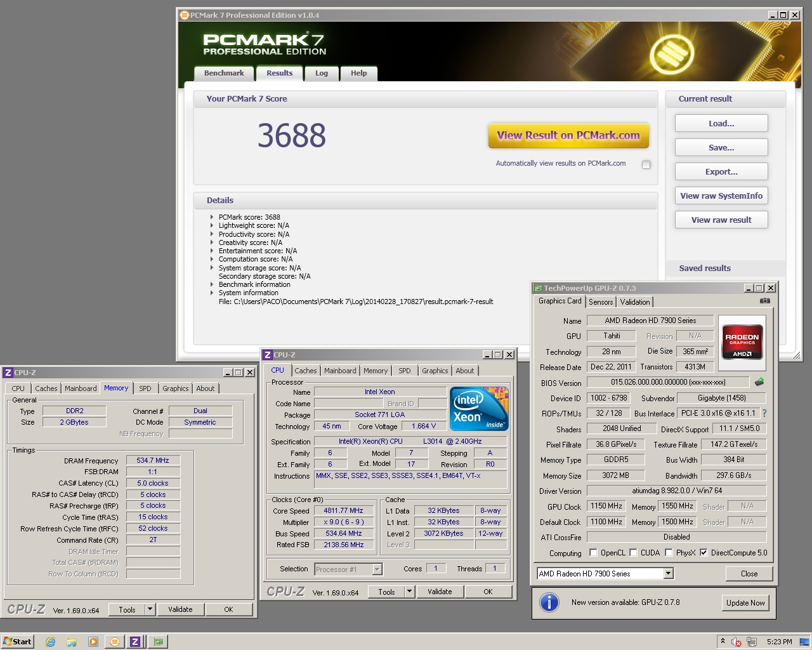Click the BIOS save chip icon in GPU-Z
Screen dimensions: 812x650
759,382
